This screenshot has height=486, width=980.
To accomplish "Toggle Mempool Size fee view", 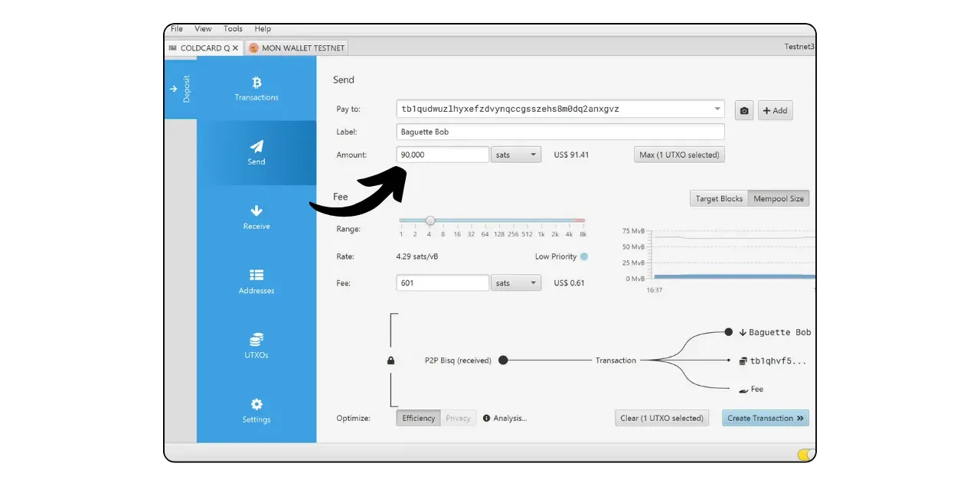I will 778,198.
